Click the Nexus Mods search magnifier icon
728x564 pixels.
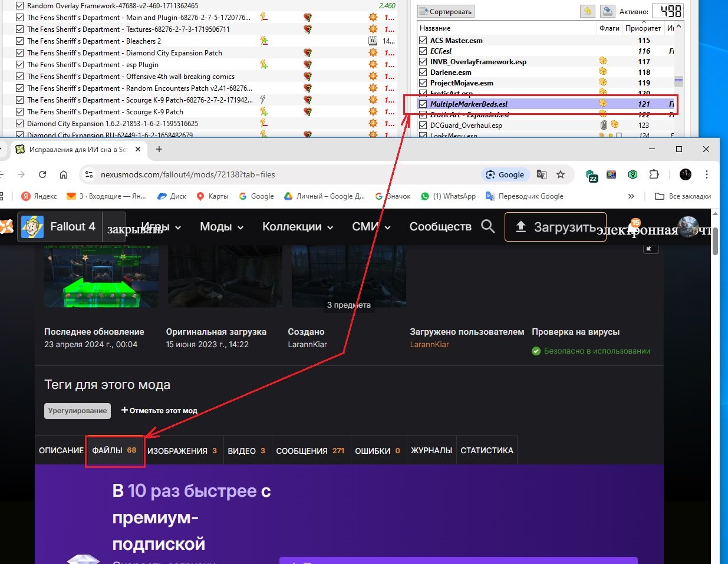tap(487, 226)
